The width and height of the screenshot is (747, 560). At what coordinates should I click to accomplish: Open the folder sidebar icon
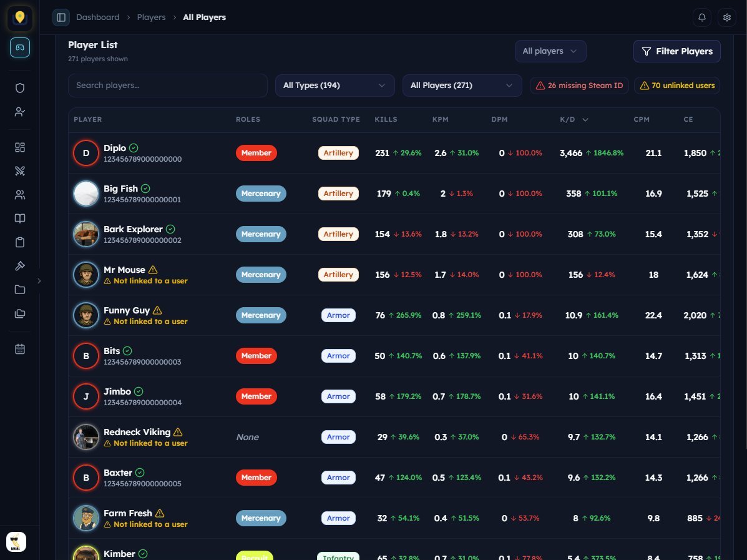tap(19, 290)
